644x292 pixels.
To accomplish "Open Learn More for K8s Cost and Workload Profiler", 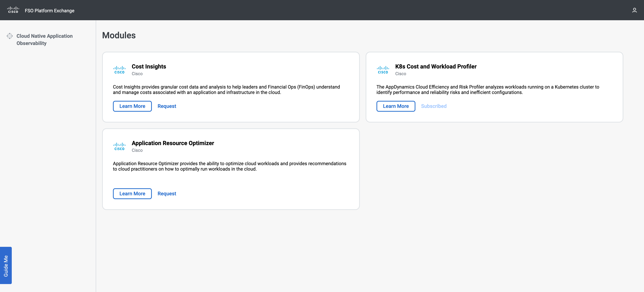I will [x=396, y=106].
